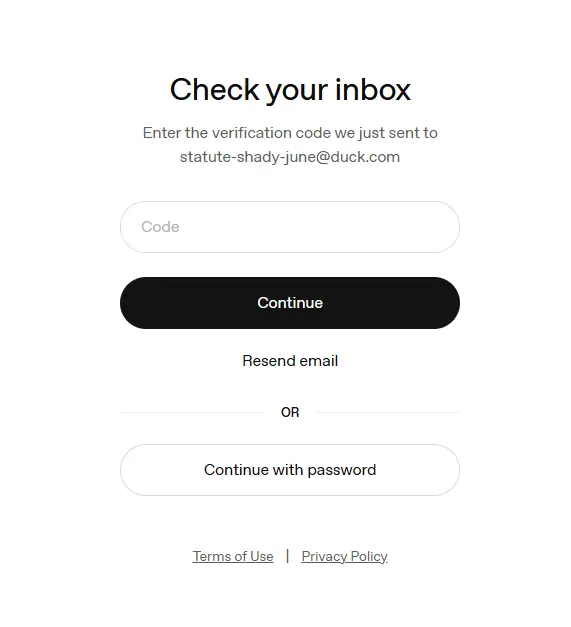Viewport: 571px width, 627px height.
Task: Click the separator bar between Terms and Privacy
Action: pos(287,556)
